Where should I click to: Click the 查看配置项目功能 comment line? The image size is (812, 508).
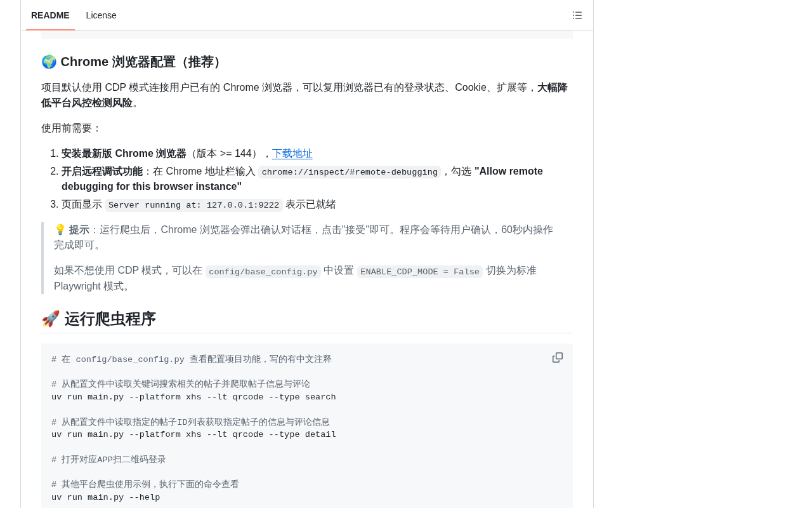pyautogui.click(x=192, y=359)
